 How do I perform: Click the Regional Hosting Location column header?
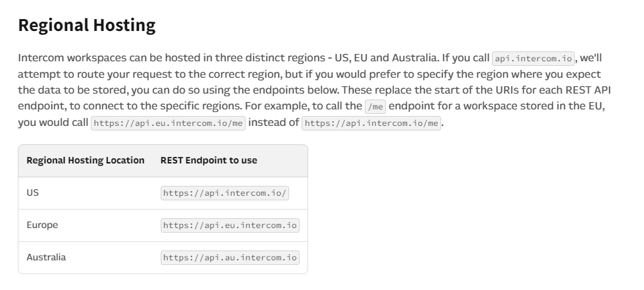tap(86, 160)
